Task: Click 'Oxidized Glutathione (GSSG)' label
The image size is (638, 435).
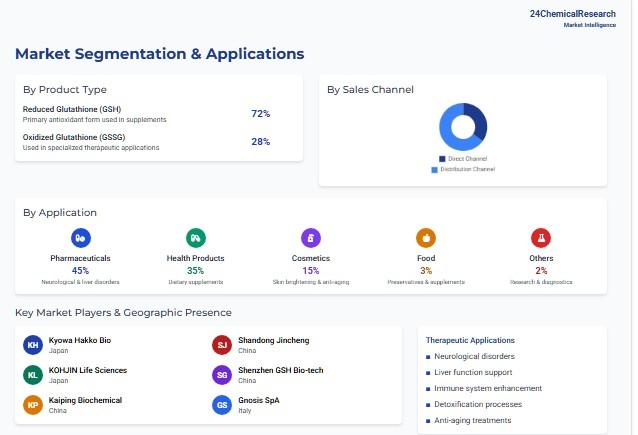Action: [x=74, y=137]
